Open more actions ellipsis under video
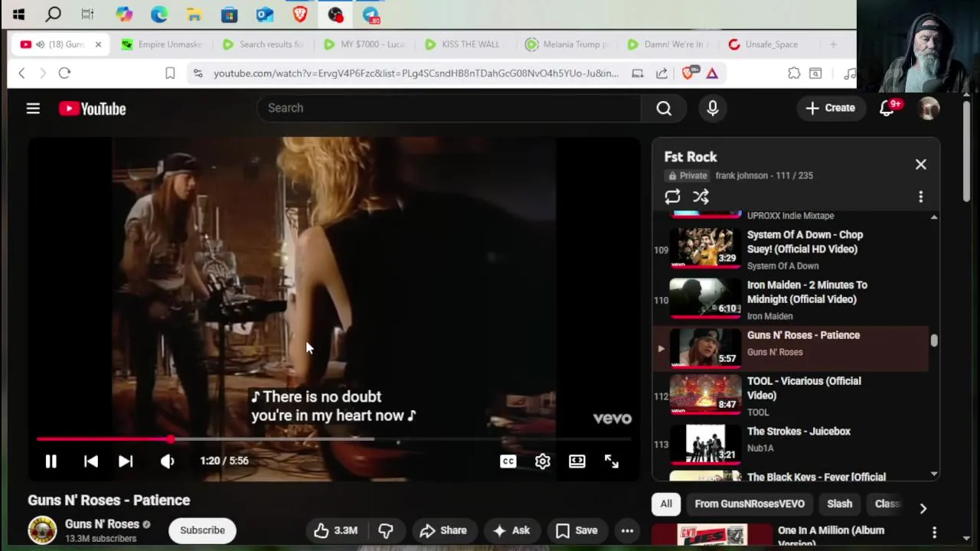Image resolution: width=980 pixels, height=551 pixels. point(627,530)
